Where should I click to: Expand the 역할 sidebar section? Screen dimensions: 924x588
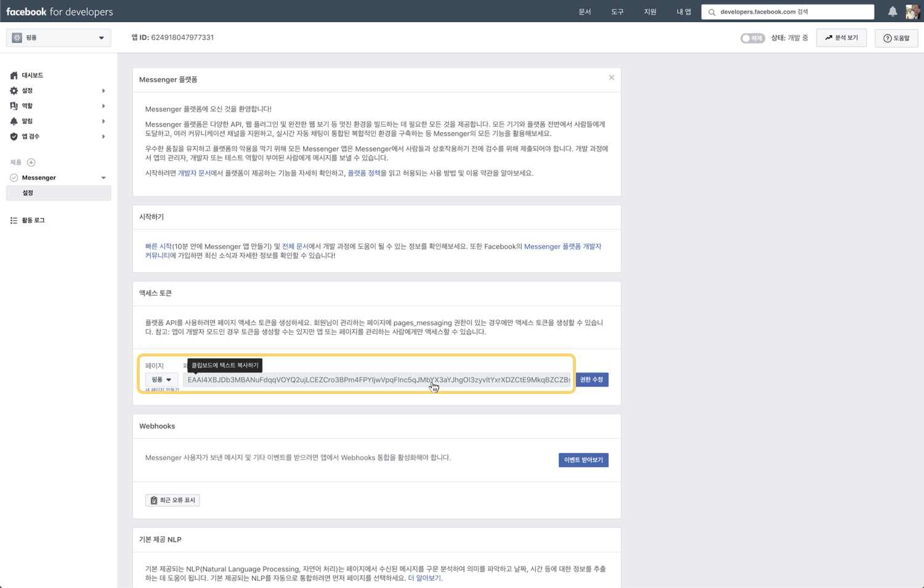[103, 106]
